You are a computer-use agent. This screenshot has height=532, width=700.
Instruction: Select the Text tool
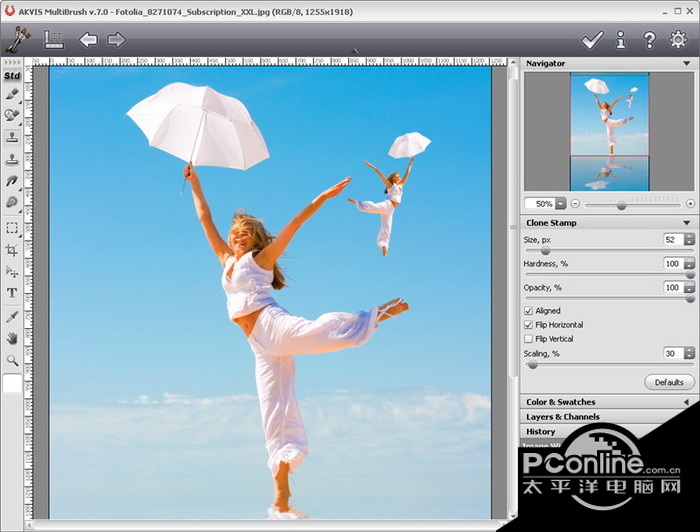click(12, 293)
